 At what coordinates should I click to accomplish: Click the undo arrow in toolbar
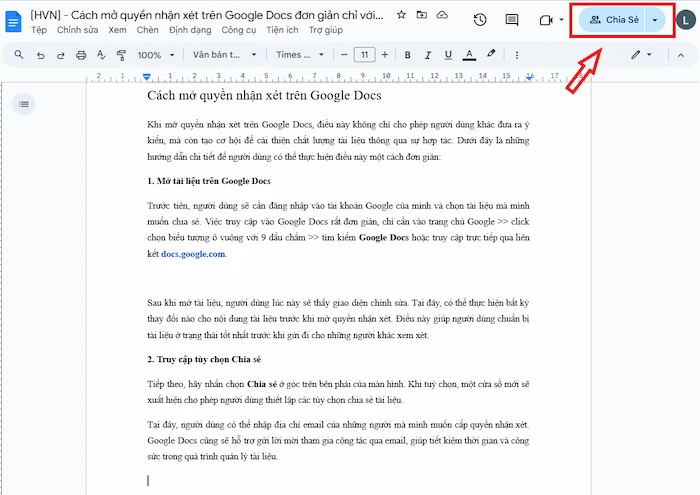[42, 55]
